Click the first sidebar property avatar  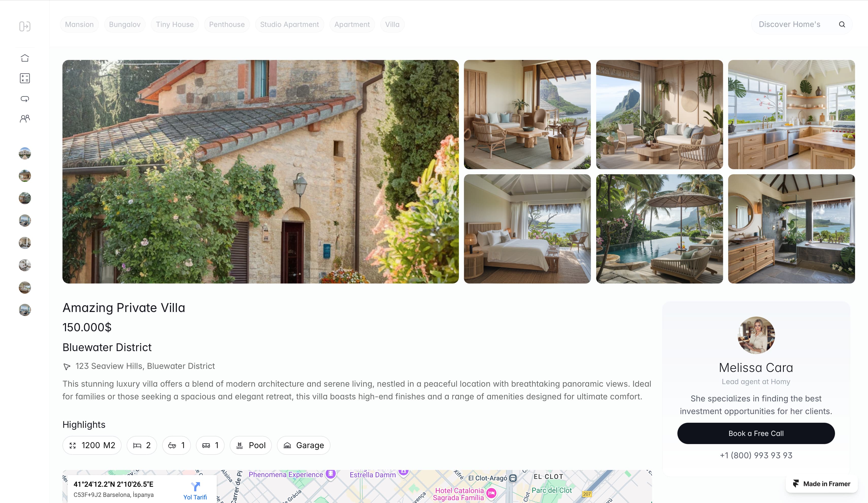(25, 153)
